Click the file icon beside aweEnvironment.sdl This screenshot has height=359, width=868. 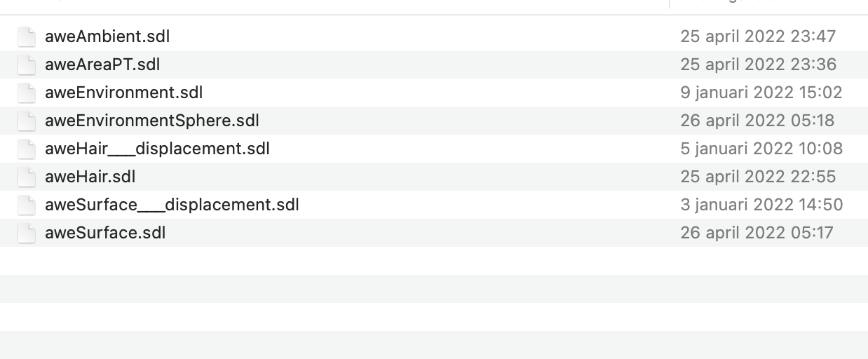27,93
